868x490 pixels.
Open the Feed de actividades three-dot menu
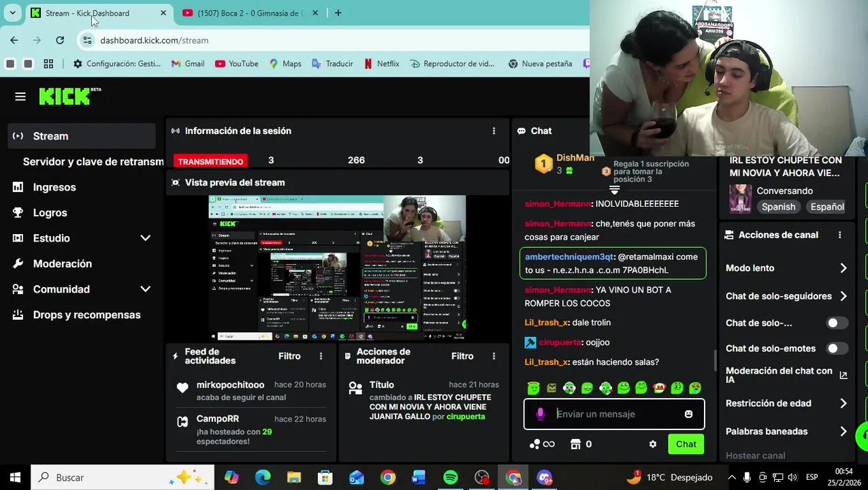pos(321,356)
